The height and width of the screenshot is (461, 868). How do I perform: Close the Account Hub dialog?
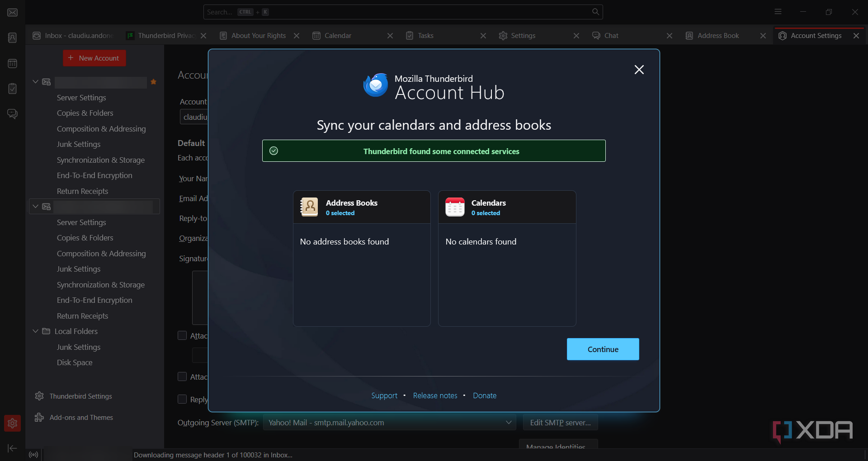coord(639,70)
